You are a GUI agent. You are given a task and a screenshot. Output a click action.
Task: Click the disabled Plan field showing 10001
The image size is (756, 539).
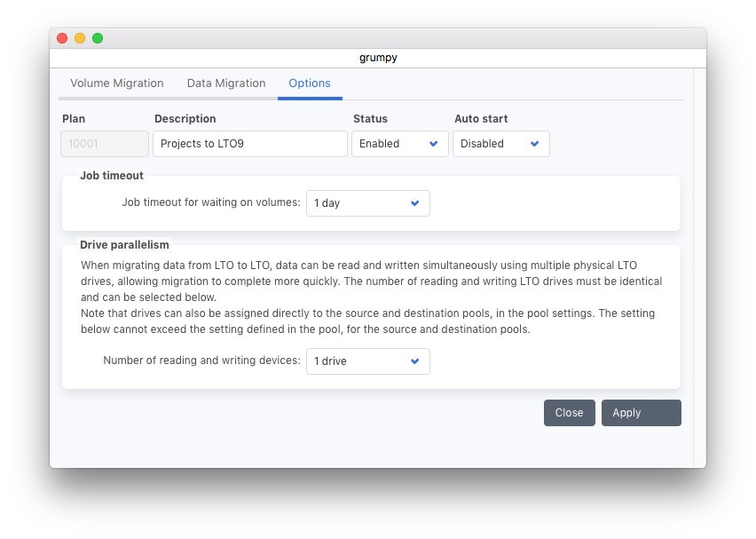[x=105, y=144]
